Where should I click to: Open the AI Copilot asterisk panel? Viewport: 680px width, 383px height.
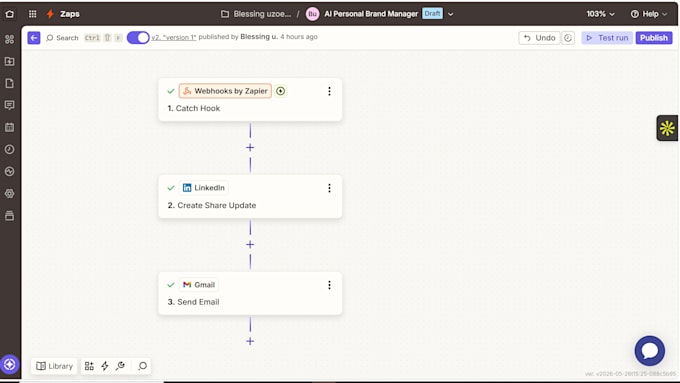(667, 128)
